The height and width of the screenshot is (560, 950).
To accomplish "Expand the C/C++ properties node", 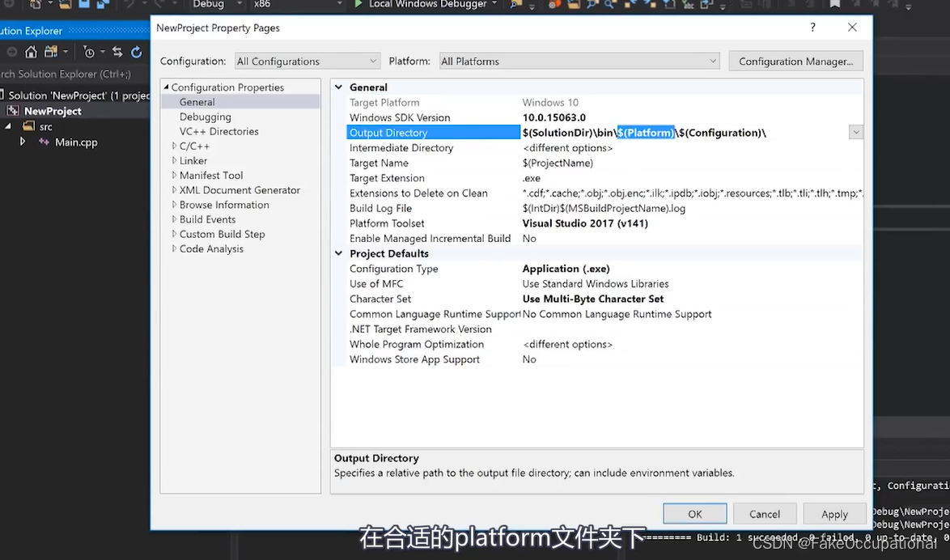I will [175, 146].
